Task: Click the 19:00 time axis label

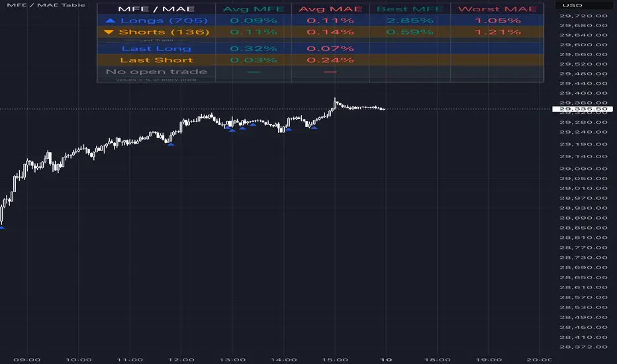Action: tap(489, 359)
